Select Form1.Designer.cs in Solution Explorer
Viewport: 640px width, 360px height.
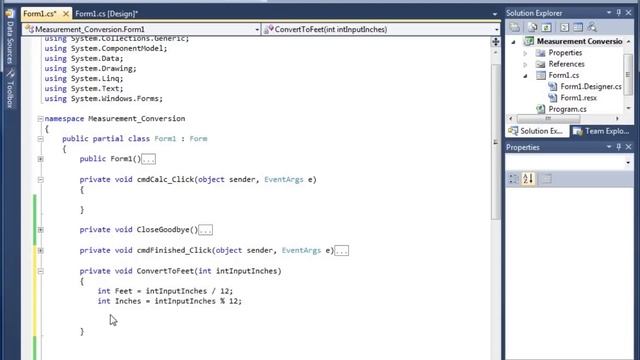(591, 87)
